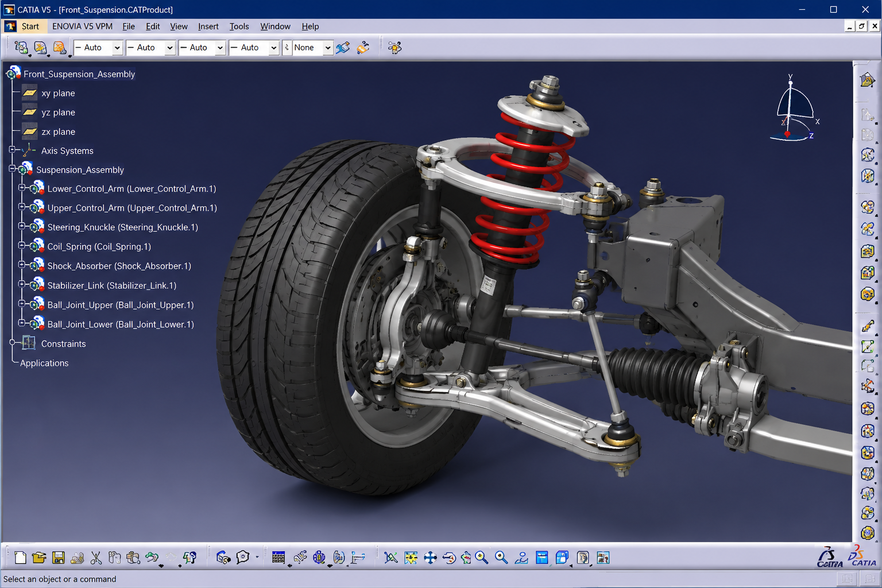Click the Fly mode icon
This screenshot has width=882, height=588.
click(x=391, y=558)
